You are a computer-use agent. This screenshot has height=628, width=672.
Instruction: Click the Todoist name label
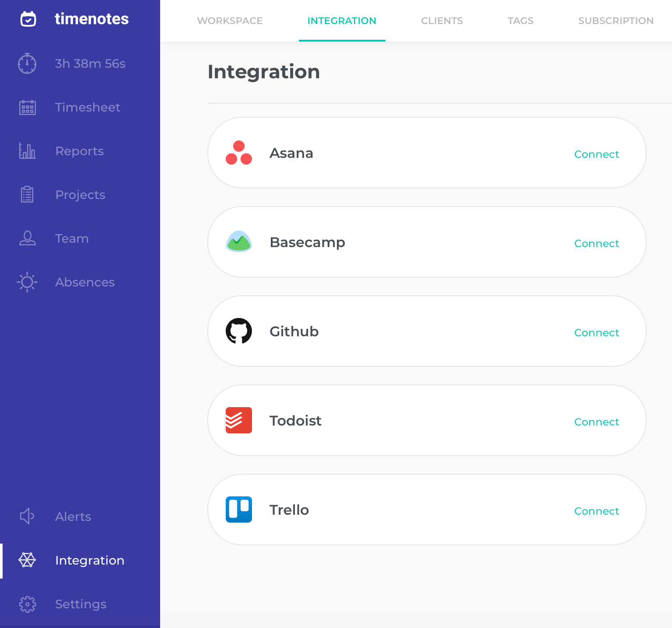tap(296, 421)
